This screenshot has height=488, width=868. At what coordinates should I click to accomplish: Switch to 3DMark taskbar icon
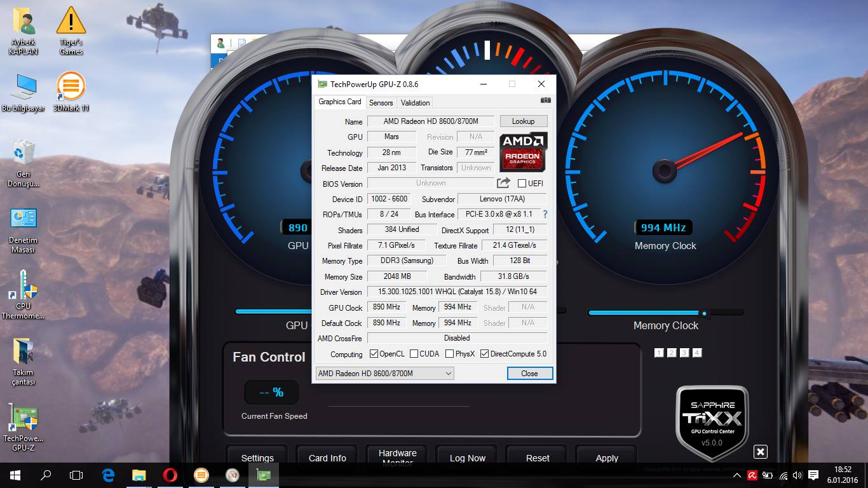201,475
